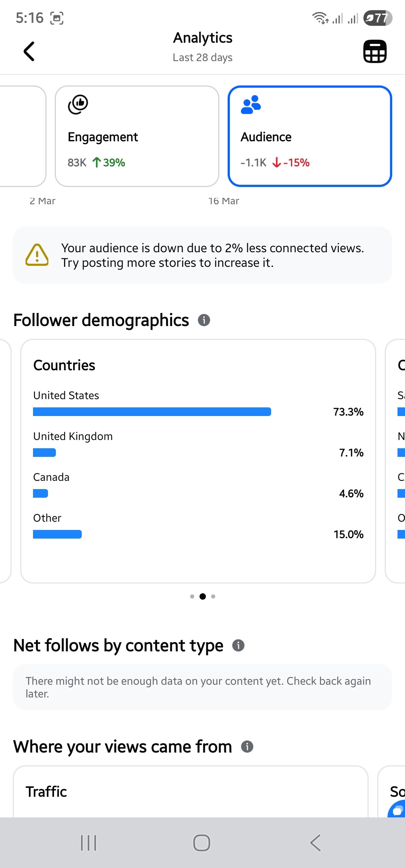Open the floating chat bubble icon
This screenshot has height=868, width=405.
(397, 810)
